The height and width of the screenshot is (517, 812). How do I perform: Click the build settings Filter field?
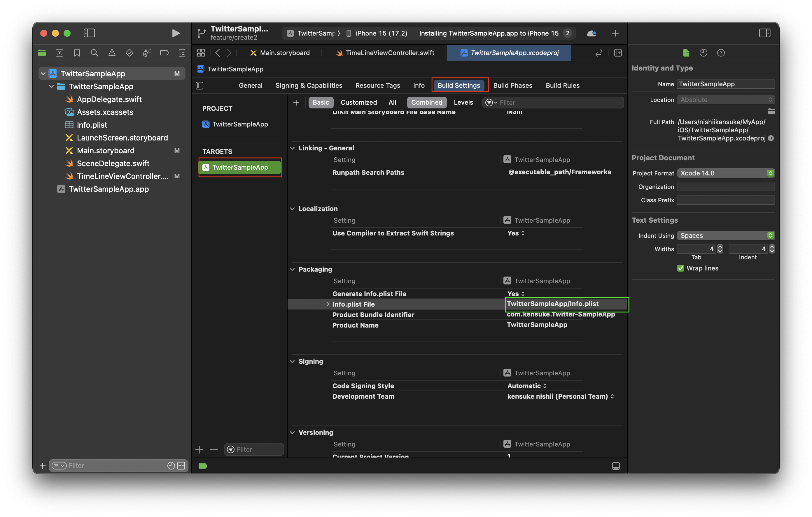(553, 103)
